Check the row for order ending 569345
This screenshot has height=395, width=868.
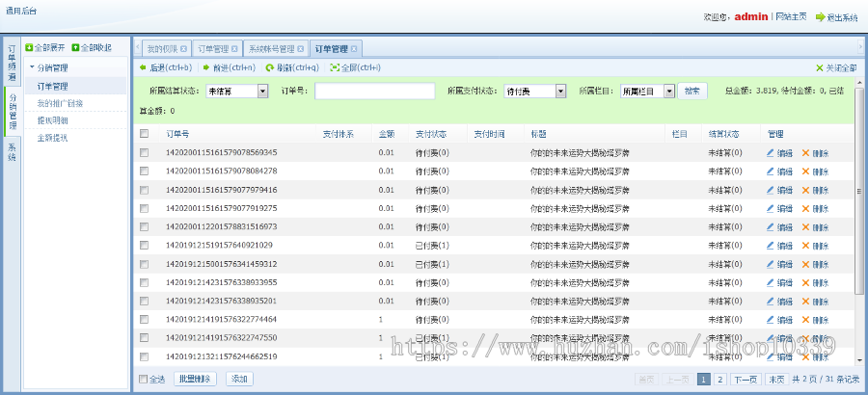[145, 152]
